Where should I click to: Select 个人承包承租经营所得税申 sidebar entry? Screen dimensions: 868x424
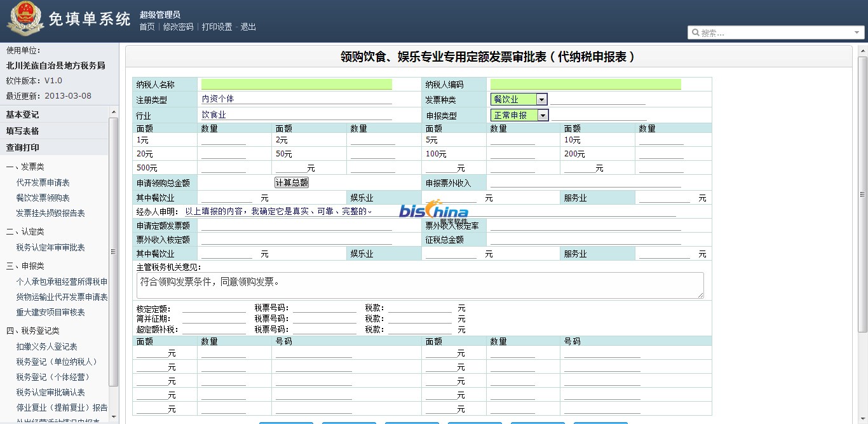(x=62, y=282)
